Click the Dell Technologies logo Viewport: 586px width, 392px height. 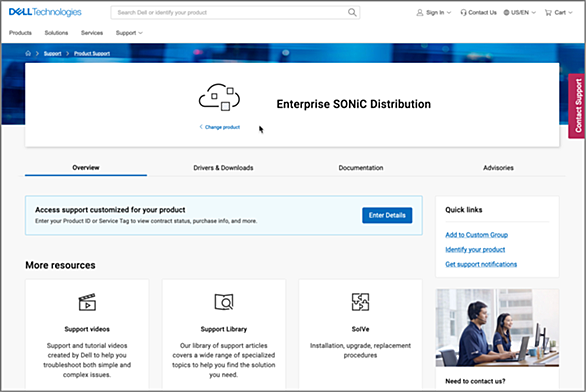tap(45, 12)
